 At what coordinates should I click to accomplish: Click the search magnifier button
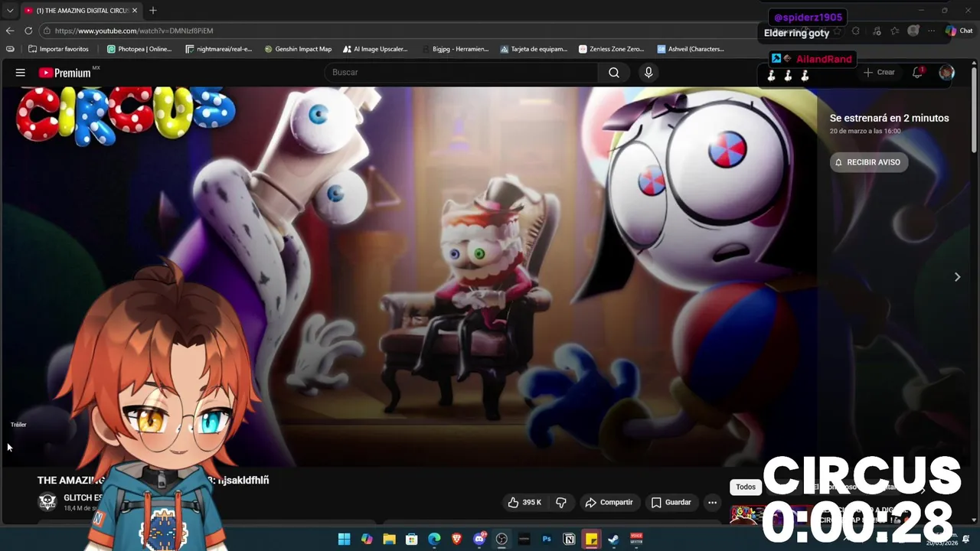click(614, 73)
